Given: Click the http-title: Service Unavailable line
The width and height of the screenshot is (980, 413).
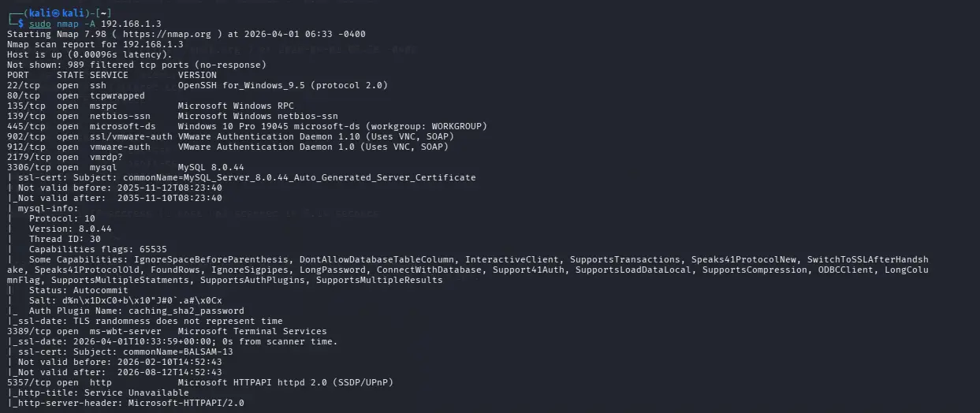Looking at the screenshot, I should click(100, 393).
